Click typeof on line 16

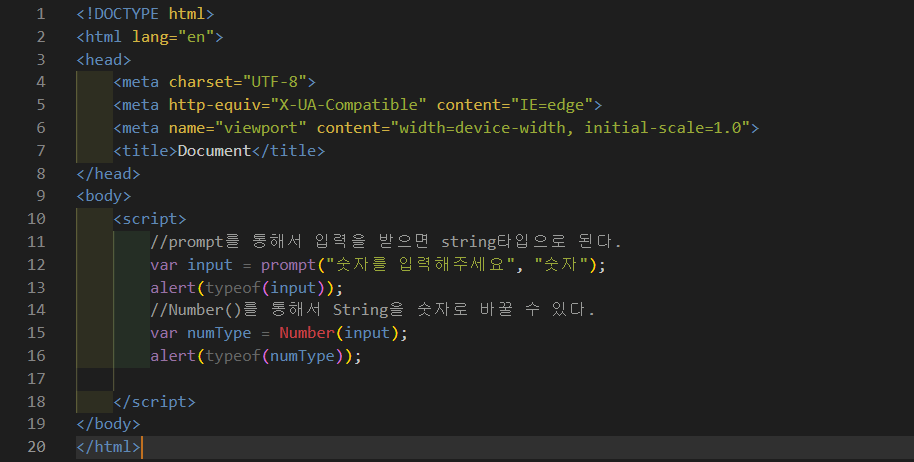(x=233, y=356)
